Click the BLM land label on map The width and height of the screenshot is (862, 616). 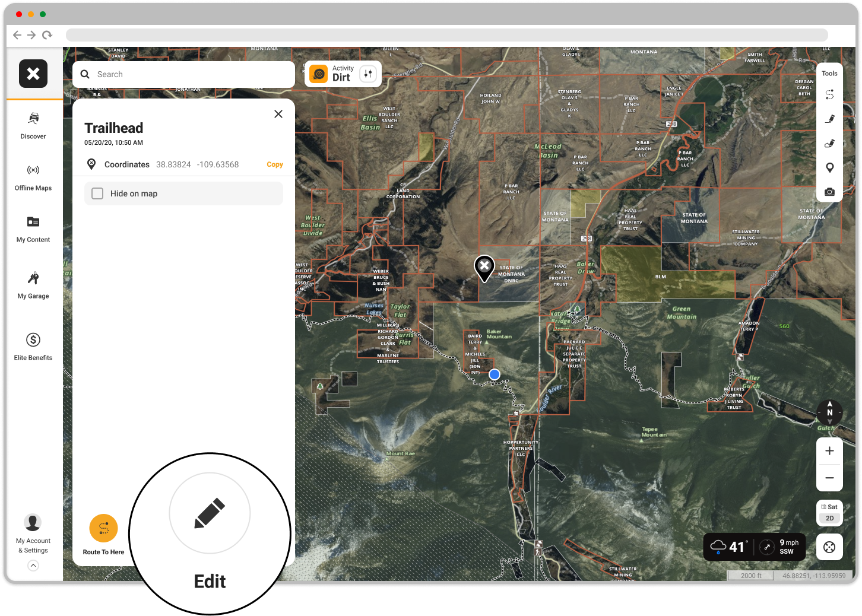point(661,277)
